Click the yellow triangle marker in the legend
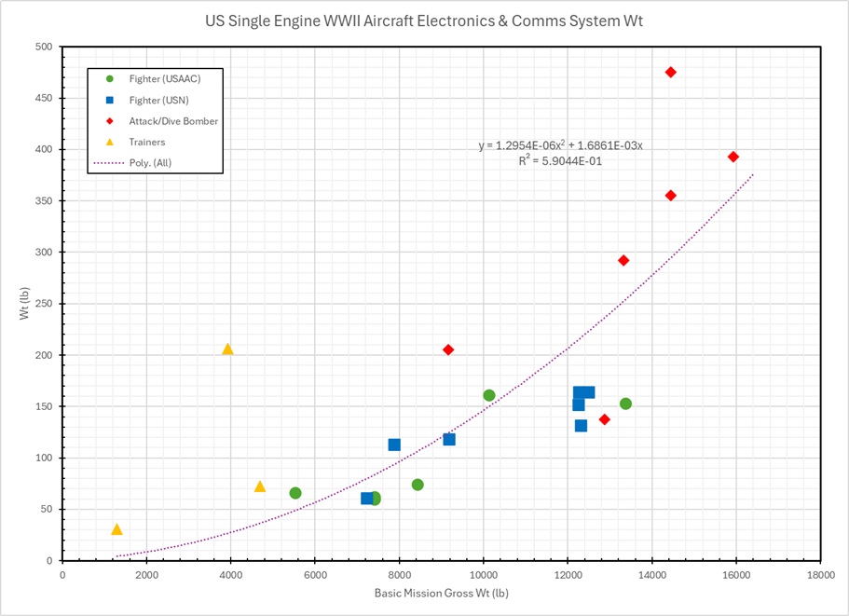The width and height of the screenshot is (849, 616). click(x=110, y=142)
